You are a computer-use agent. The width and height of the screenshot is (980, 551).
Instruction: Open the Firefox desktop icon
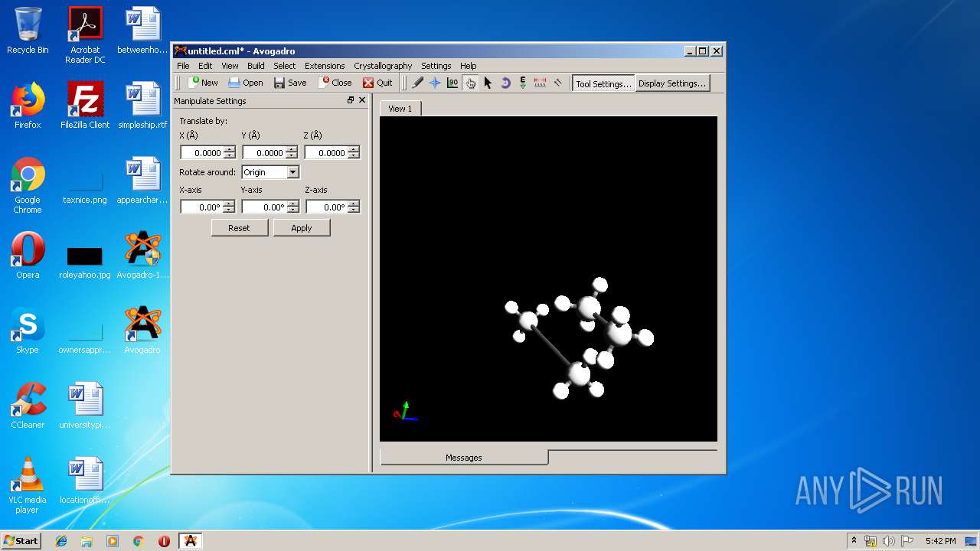click(x=28, y=105)
